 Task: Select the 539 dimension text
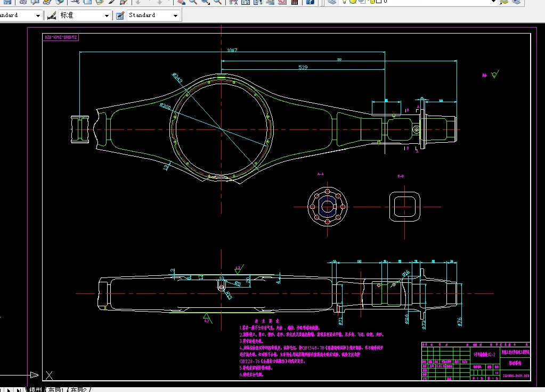pos(303,67)
